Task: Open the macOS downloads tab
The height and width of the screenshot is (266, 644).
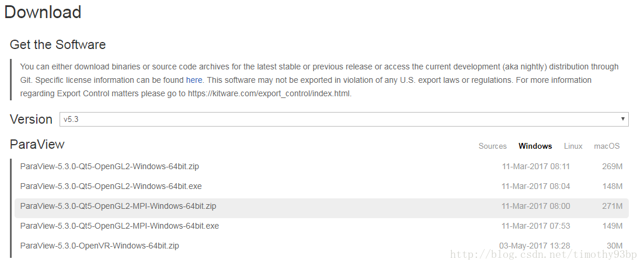Action: 607,146
